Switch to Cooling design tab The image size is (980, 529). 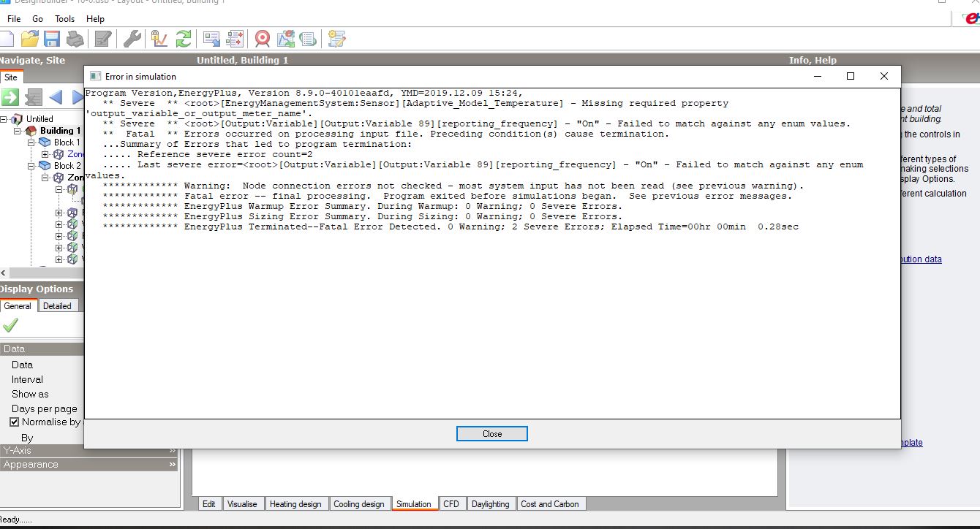pyautogui.click(x=359, y=504)
